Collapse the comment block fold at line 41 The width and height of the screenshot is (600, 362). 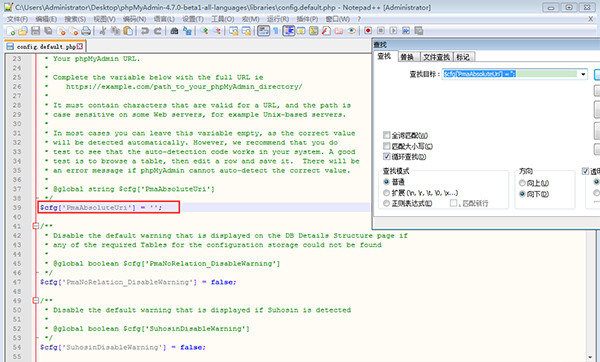pyautogui.click(x=36, y=226)
